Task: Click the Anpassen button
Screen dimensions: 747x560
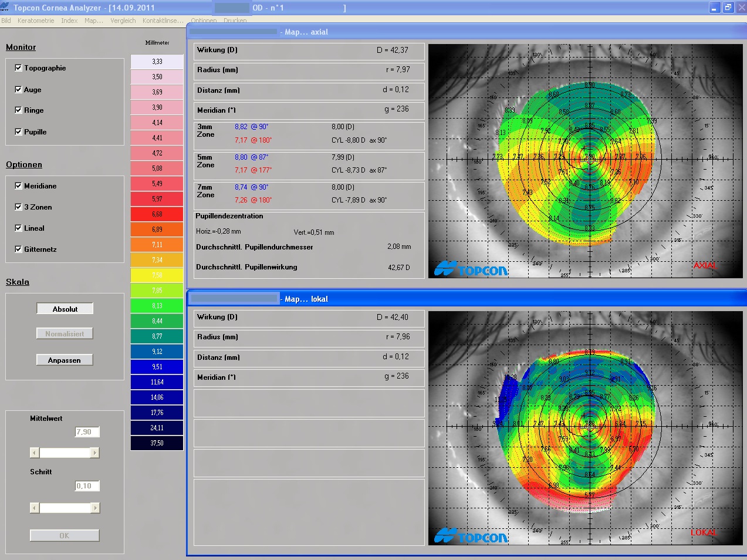Action: tap(65, 360)
